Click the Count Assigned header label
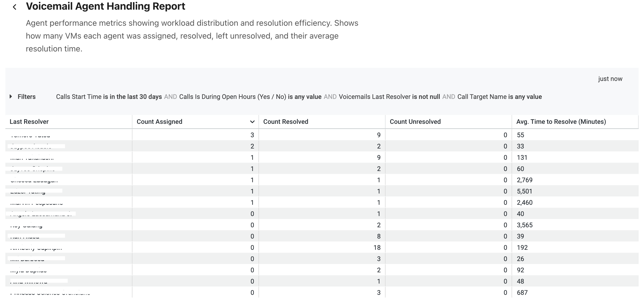Screen dimensions: 644x305 pos(160,122)
